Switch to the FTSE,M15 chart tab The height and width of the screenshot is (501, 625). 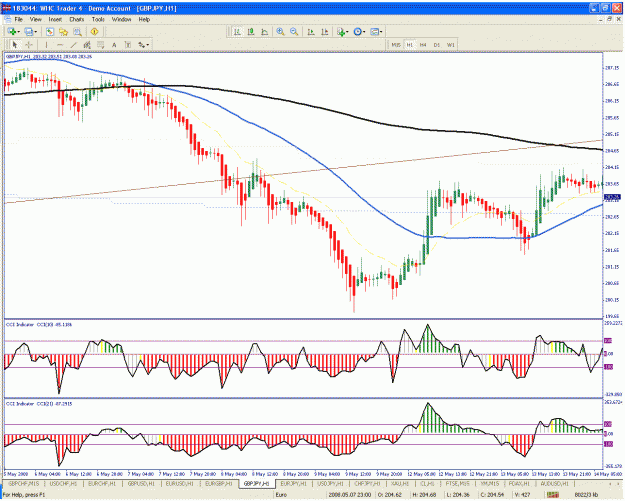(x=457, y=483)
